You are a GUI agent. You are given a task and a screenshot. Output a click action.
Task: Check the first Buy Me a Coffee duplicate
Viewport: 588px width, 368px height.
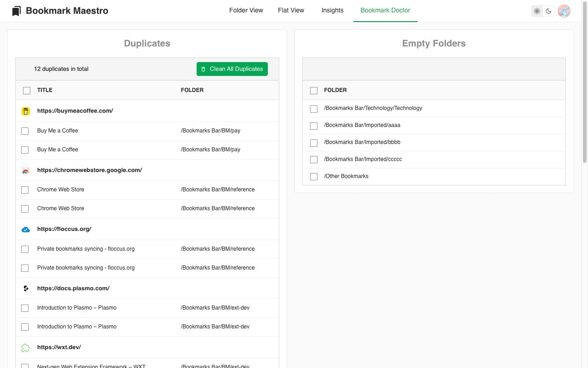point(25,131)
